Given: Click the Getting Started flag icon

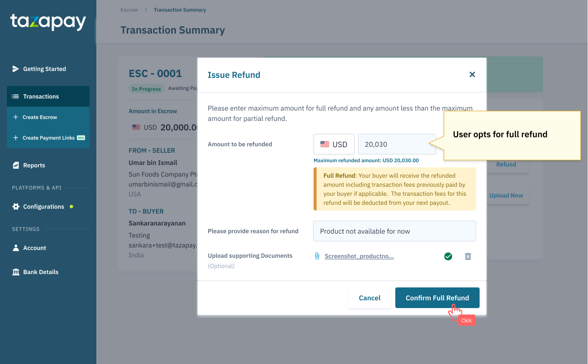Looking at the screenshot, I should coord(15,68).
